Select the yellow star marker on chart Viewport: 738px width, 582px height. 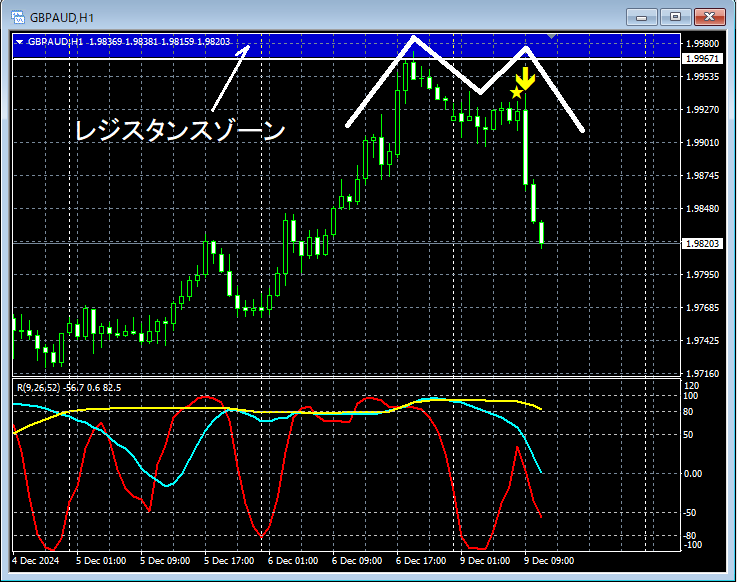tap(516, 92)
